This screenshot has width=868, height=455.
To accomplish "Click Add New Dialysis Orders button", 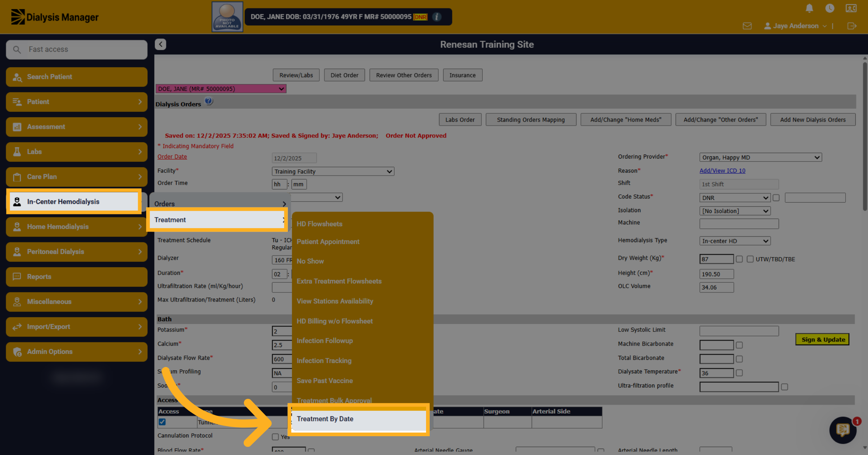I will (x=813, y=119).
